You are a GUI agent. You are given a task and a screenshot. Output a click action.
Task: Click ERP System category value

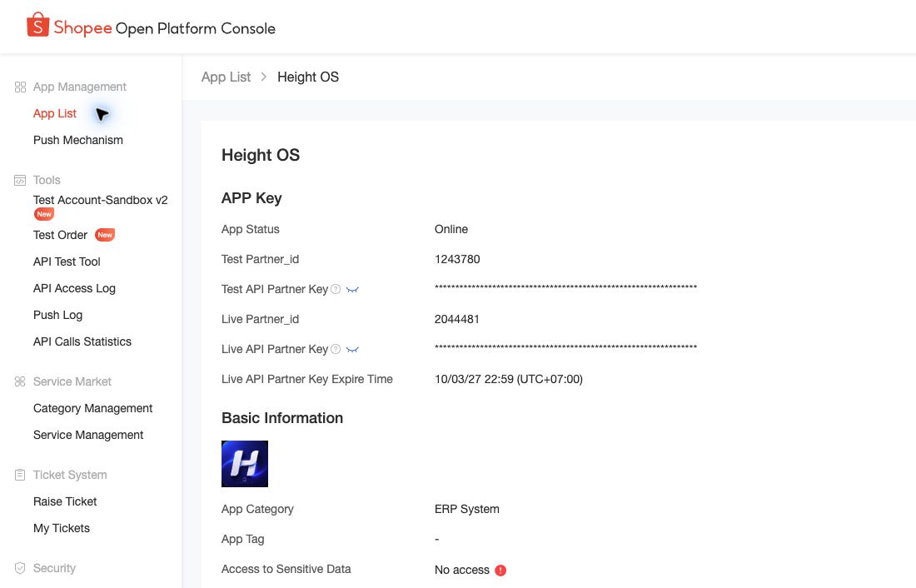[467, 509]
